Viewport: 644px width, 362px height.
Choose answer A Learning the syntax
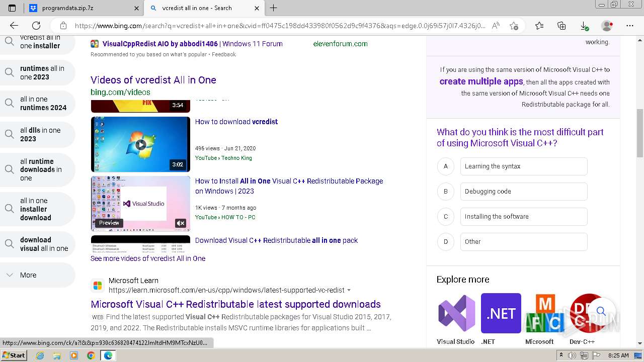(524, 166)
